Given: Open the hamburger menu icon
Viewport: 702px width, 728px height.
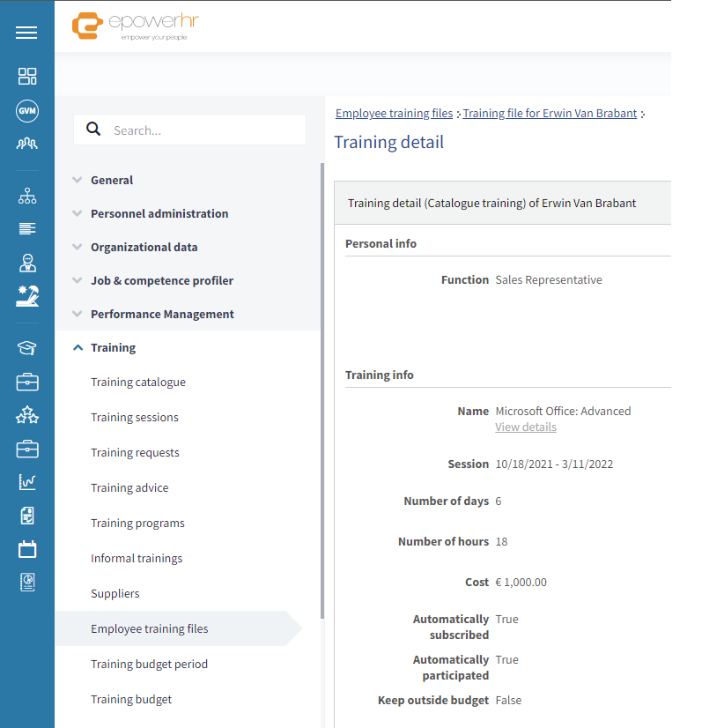Looking at the screenshot, I should tap(26, 33).
